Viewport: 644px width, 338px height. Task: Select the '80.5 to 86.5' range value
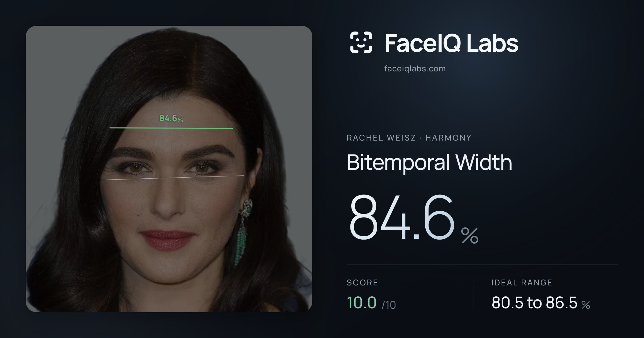coord(534,303)
